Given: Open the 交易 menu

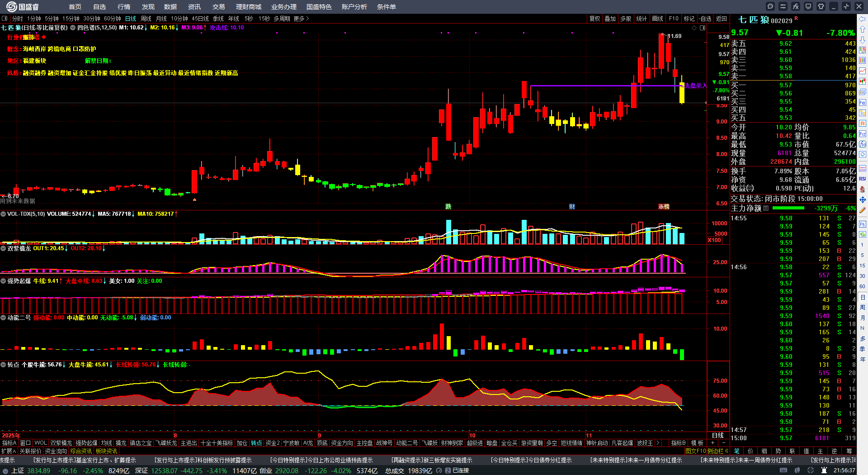Looking at the screenshot, I should click(219, 7).
